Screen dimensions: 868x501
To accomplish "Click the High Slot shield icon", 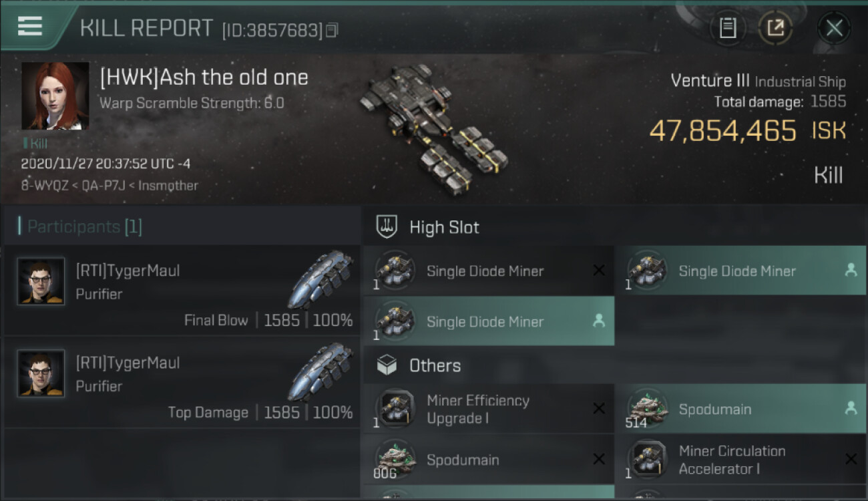I will (x=387, y=227).
